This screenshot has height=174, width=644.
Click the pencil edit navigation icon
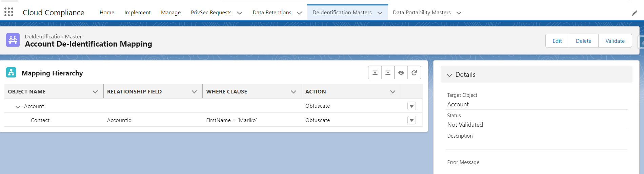(x=634, y=13)
